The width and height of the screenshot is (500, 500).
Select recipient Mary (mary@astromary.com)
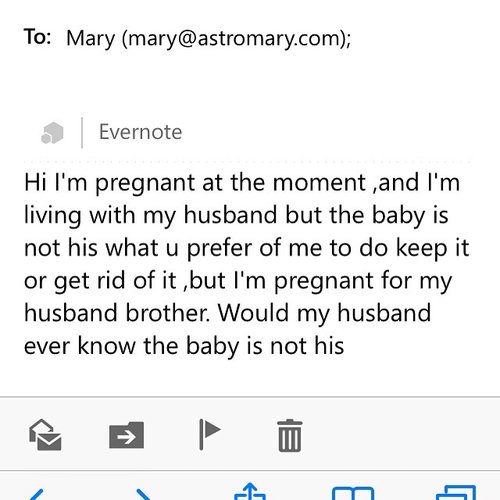[x=208, y=39]
